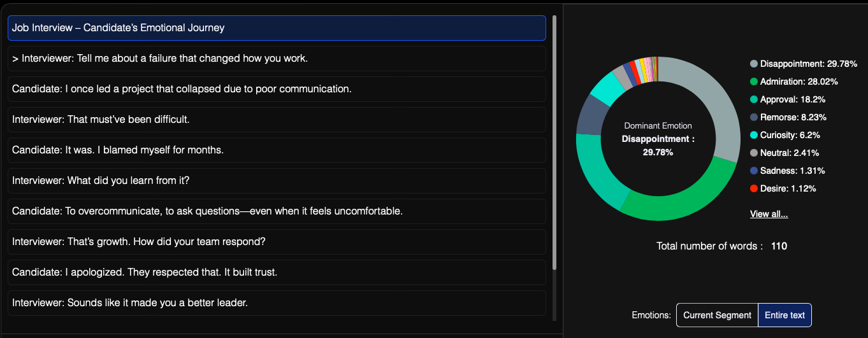868x338 pixels.
Task: Select the Current Segment emotions toggle
Action: (717, 315)
